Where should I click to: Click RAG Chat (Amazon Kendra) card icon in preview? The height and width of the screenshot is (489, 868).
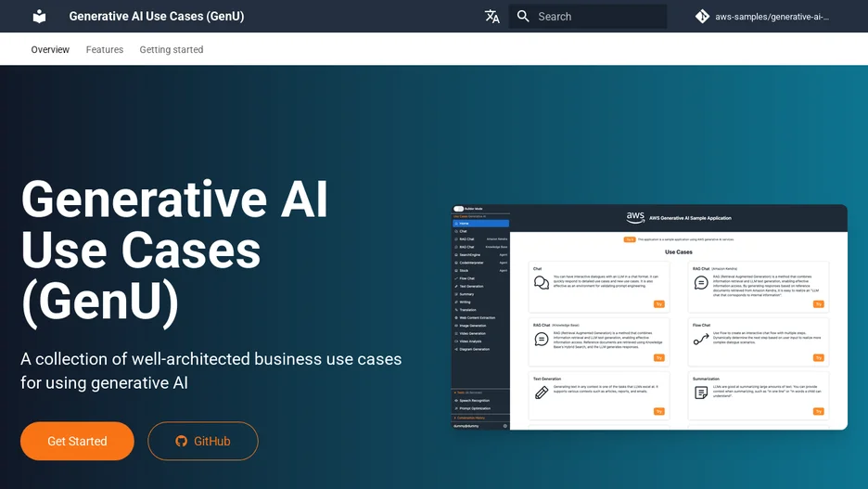tap(701, 283)
